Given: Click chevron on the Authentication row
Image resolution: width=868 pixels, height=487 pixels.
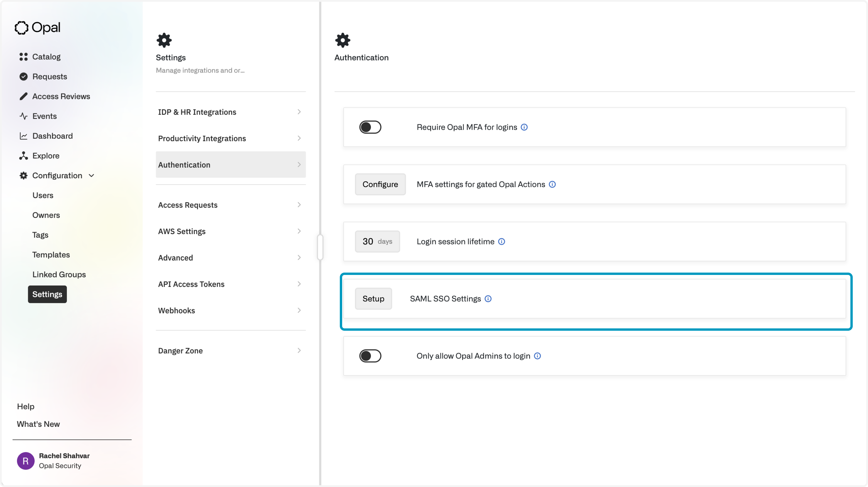Looking at the screenshot, I should [299, 164].
